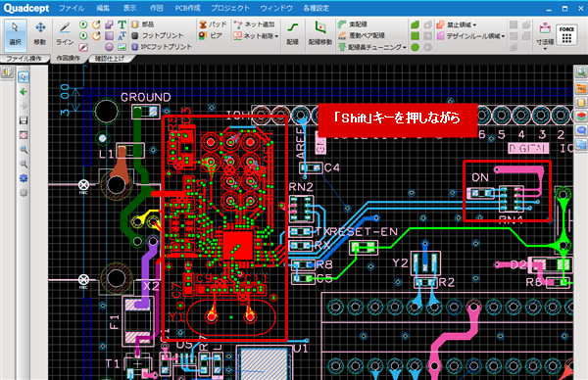The height and width of the screenshot is (380, 588).
Task: Toggle the FORCE grid button
Action: (x=566, y=35)
